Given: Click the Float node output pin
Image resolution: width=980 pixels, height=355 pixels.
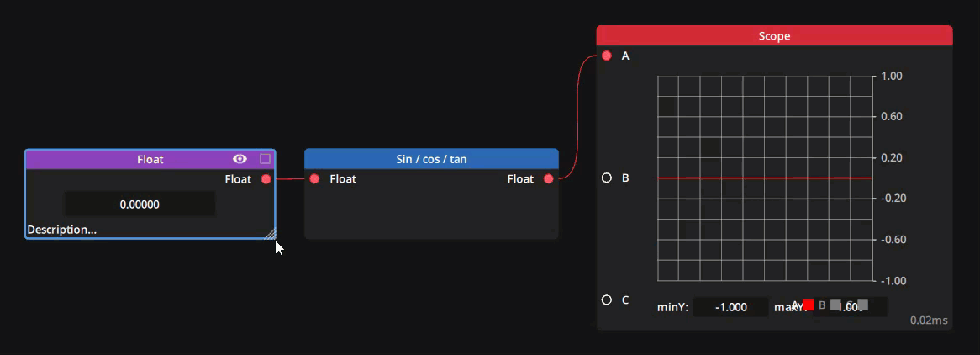Looking at the screenshot, I should [x=266, y=179].
